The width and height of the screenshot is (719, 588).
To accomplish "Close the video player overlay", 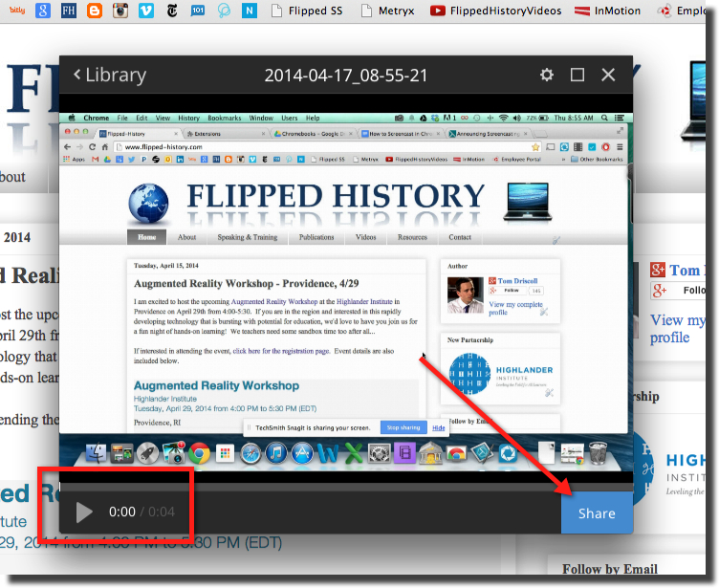I will click(x=608, y=75).
